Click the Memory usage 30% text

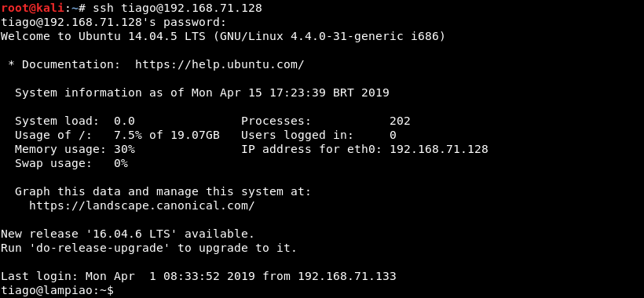pos(75,149)
